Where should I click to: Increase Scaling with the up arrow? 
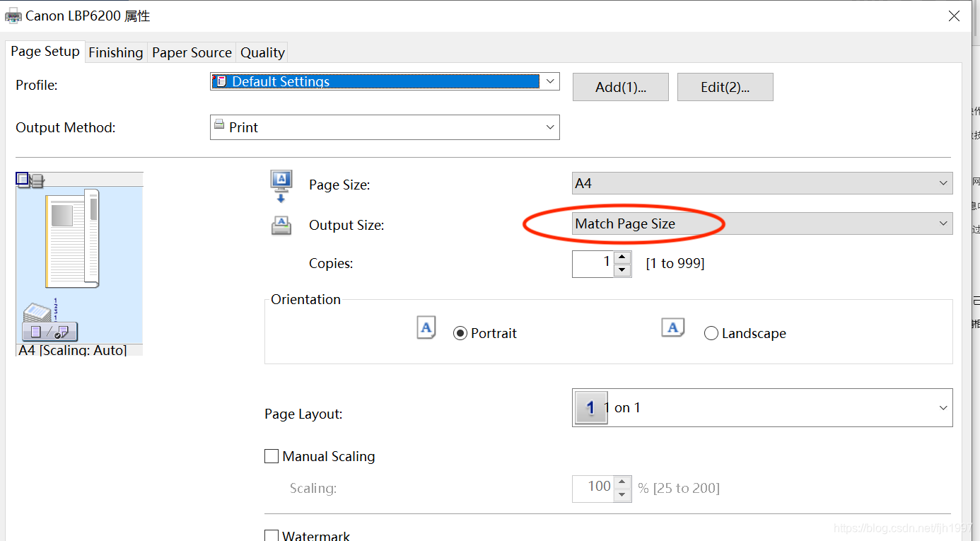pos(622,482)
